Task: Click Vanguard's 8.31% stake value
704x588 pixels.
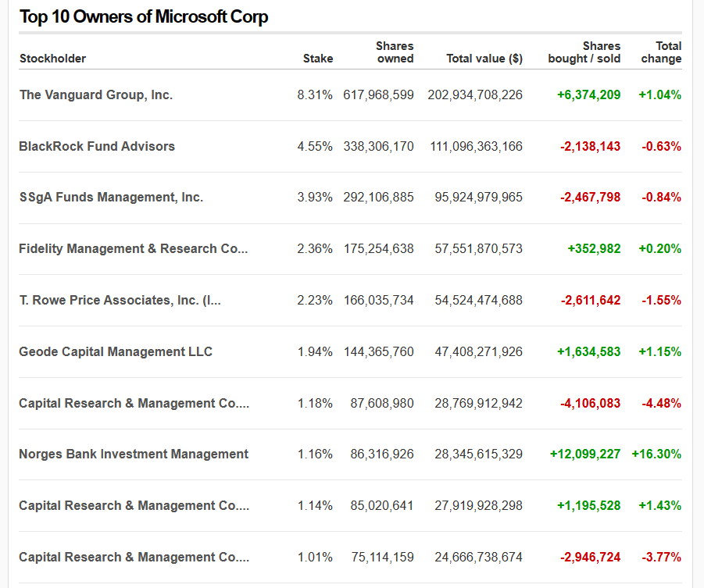Action: coord(315,94)
